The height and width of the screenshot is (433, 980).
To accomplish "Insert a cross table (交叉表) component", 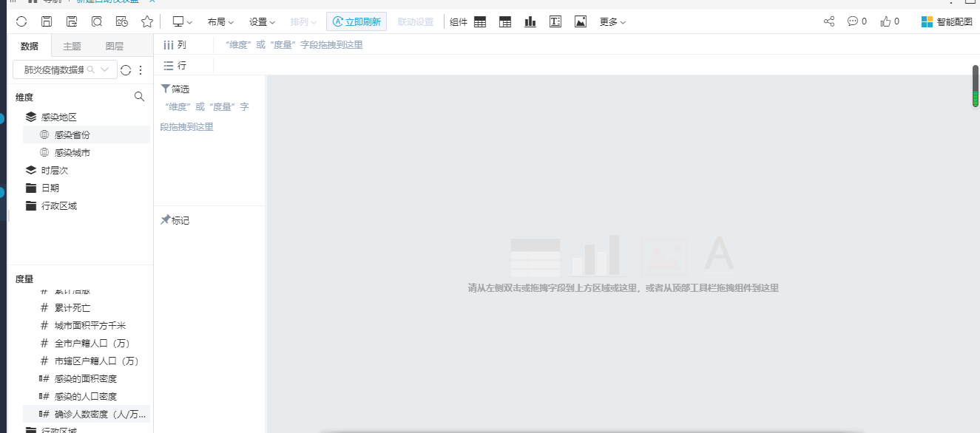I will click(x=505, y=21).
